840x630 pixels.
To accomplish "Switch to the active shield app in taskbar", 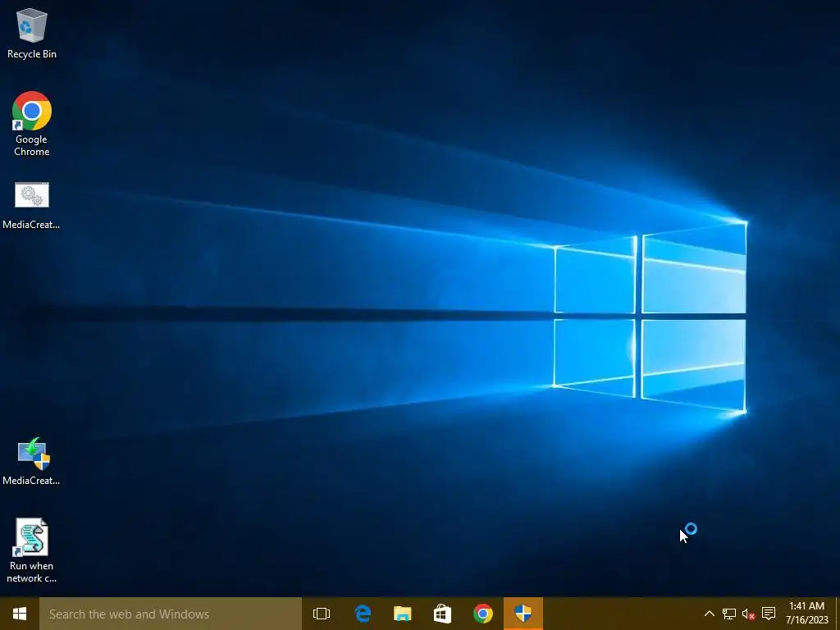I will tap(523, 614).
